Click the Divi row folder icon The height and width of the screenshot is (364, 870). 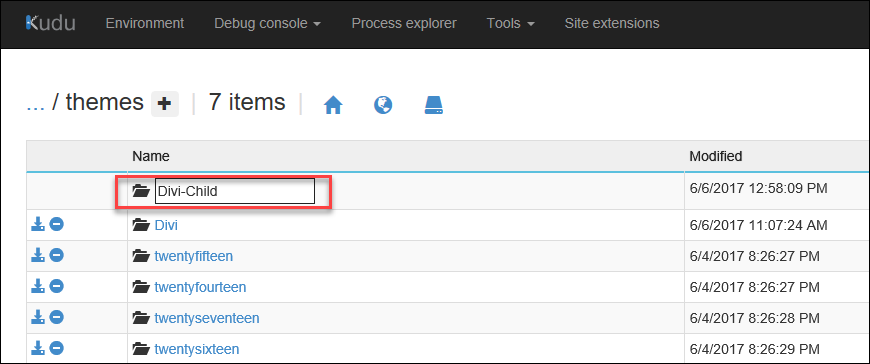click(141, 225)
